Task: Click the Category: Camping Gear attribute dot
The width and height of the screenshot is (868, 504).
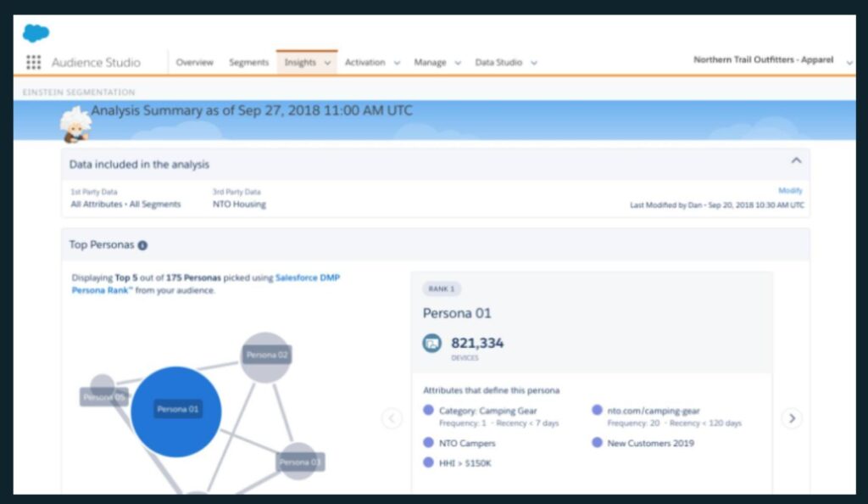Action: point(428,411)
